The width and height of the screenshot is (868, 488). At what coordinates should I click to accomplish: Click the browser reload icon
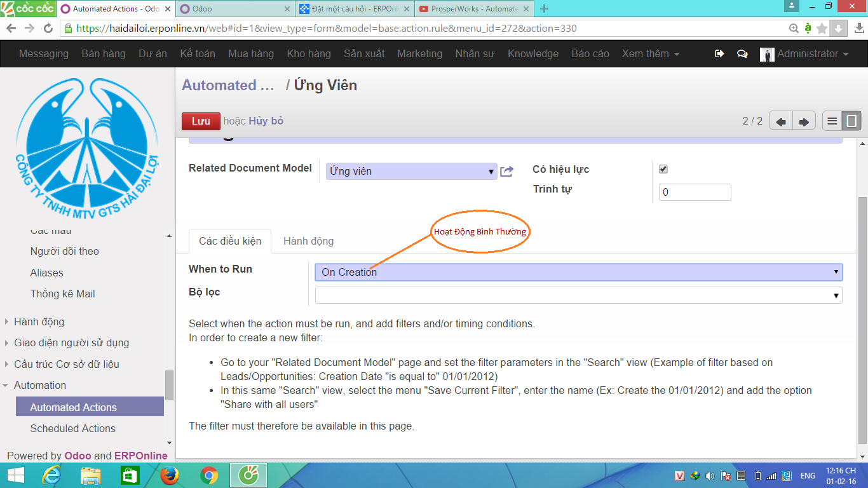48,29
